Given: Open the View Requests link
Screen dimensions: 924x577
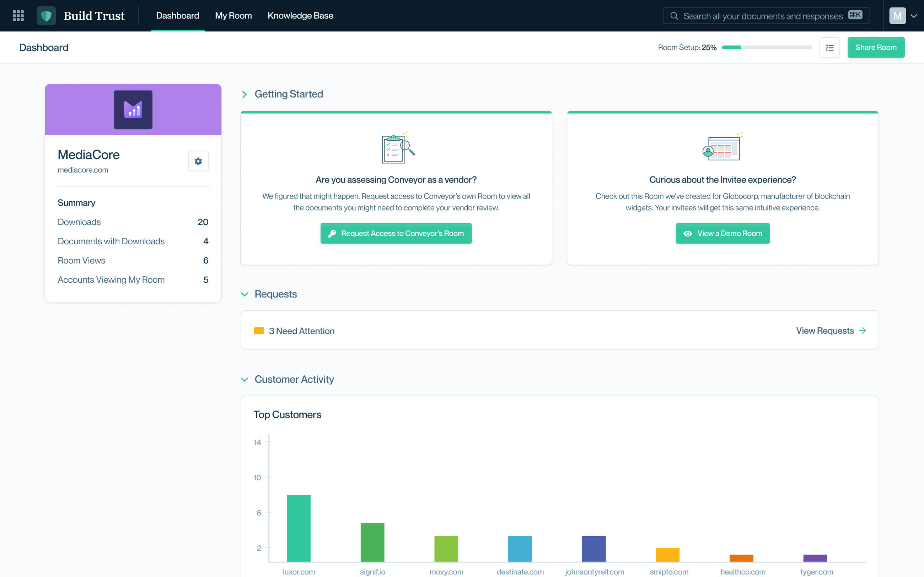Looking at the screenshot, I should click(831, 331).
